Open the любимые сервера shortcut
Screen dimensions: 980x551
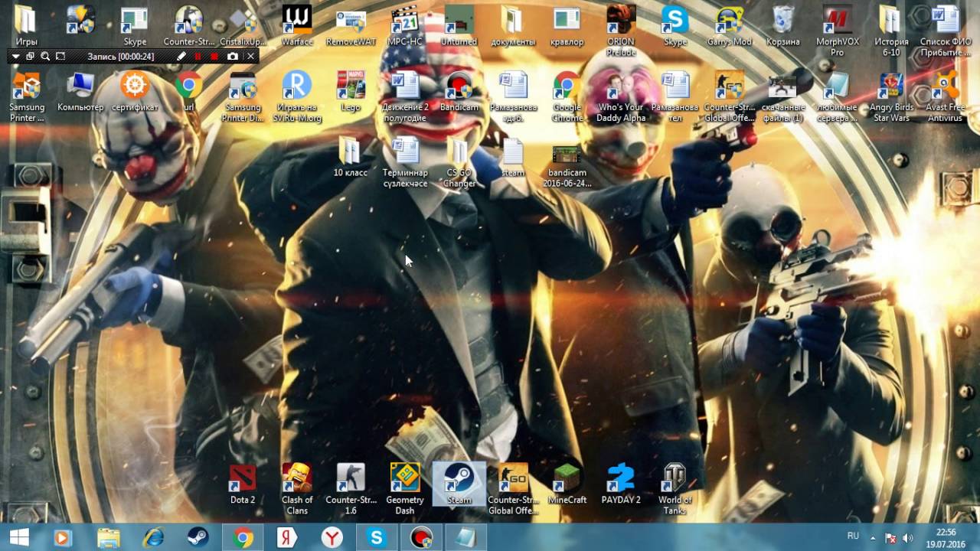837,96
